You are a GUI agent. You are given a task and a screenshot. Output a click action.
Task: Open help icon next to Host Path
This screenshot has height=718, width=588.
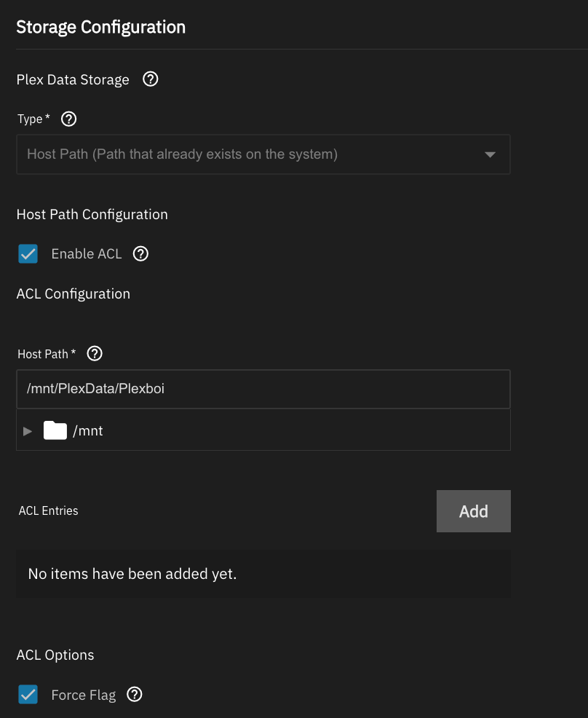(x=95, y=353)
